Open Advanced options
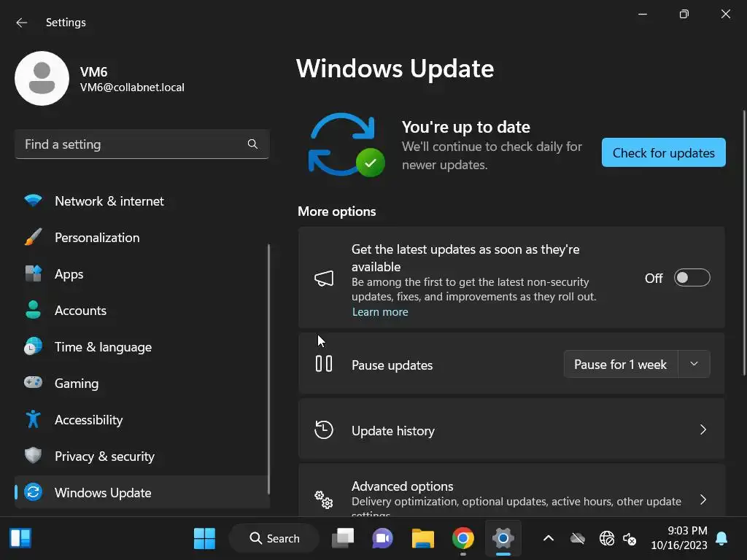Viewport: 747px width, 560px height. click(x=511, y=491)
